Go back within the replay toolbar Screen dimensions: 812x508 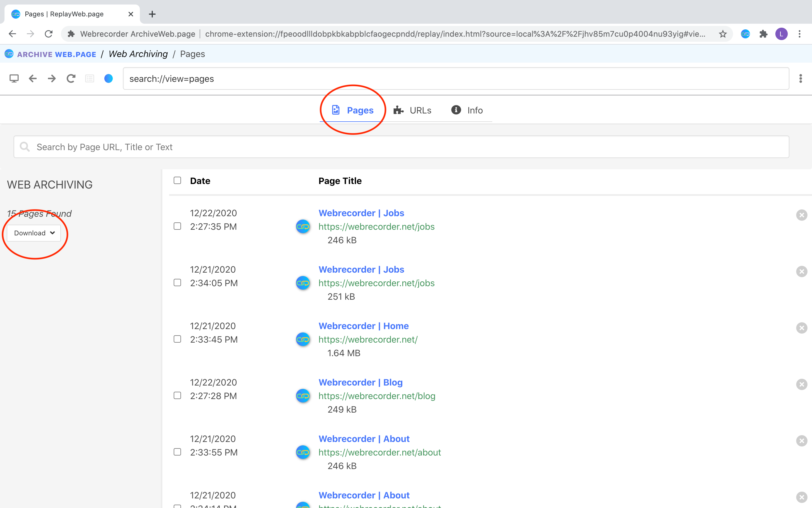click(x=32, y=79)
